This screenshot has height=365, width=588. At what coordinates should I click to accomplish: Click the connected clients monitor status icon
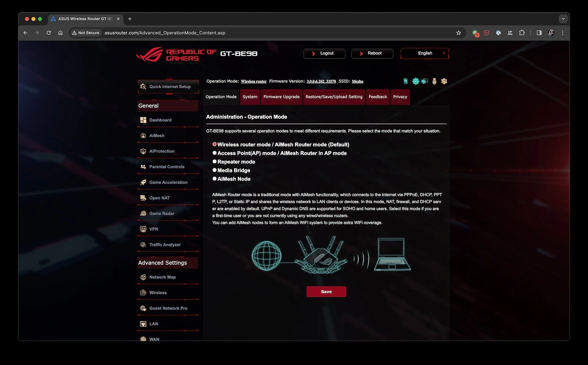coord(424,81)
